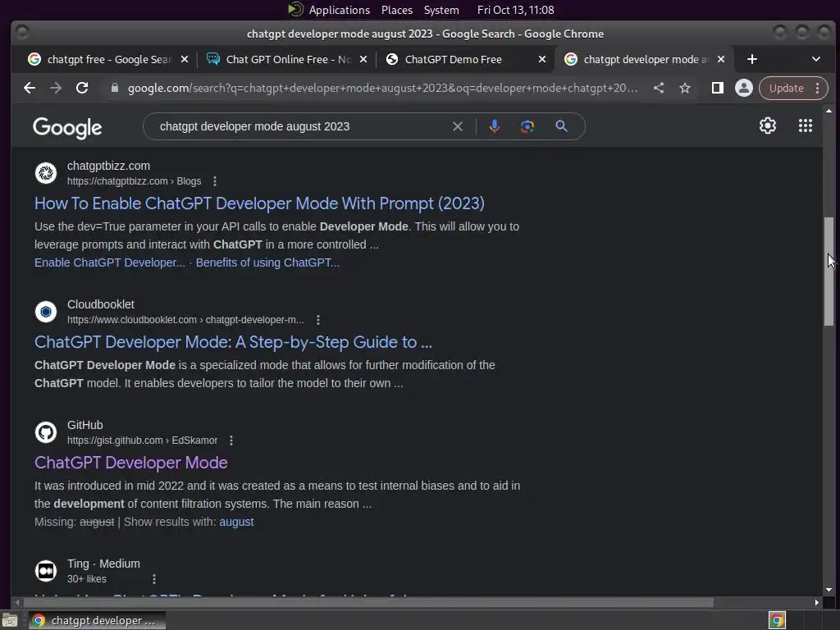Viewport: 840px width, 630px height.
Task: Click Ting · Medium source text
Action: pyautogui.click(x=103, y=564)
